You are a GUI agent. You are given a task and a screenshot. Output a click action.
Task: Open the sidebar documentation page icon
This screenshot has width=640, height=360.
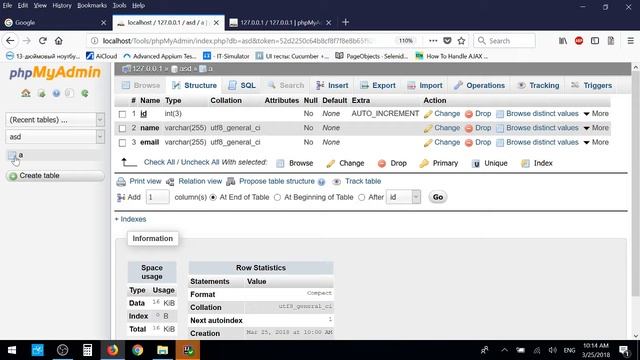point(69,93)
